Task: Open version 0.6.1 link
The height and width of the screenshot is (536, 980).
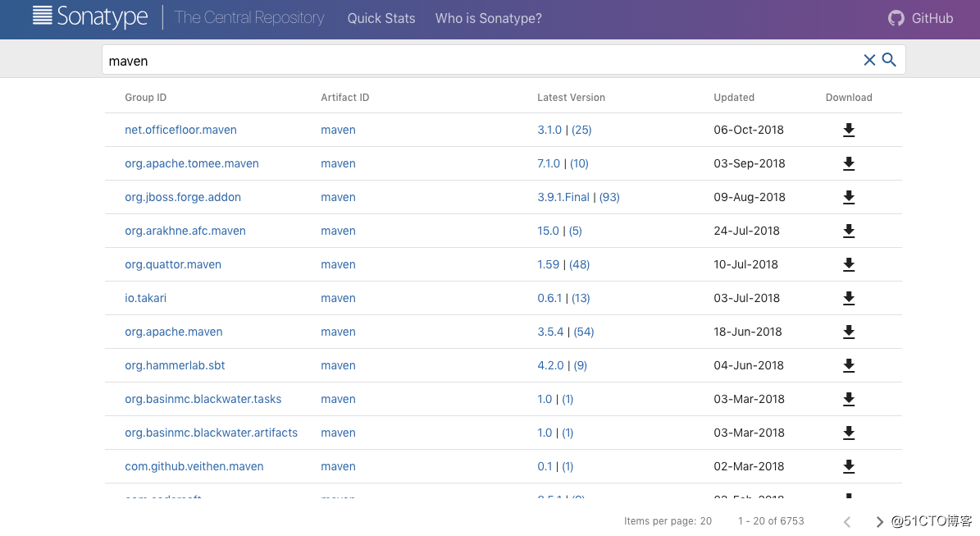Action: click(549, 298)
